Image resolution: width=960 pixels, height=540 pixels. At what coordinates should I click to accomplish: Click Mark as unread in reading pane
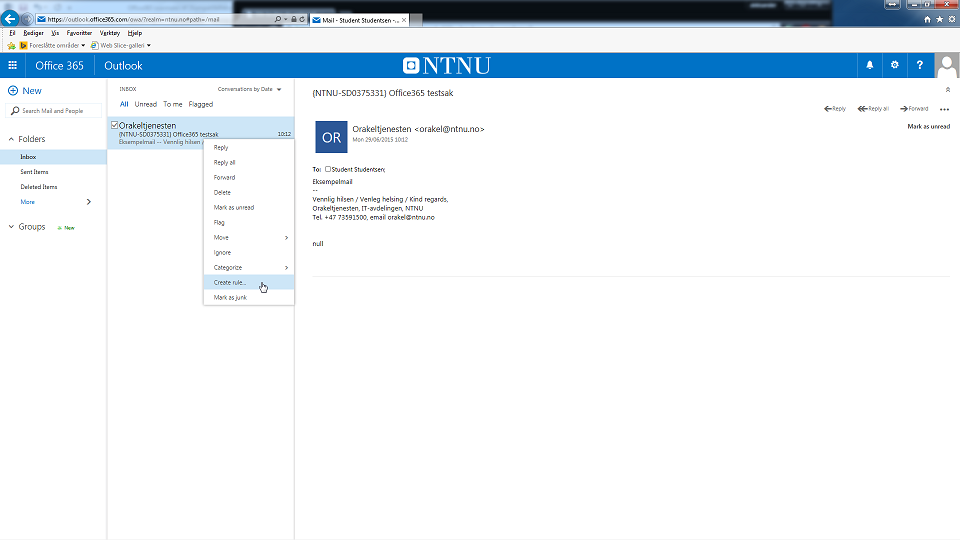click(x=928, y=126)
